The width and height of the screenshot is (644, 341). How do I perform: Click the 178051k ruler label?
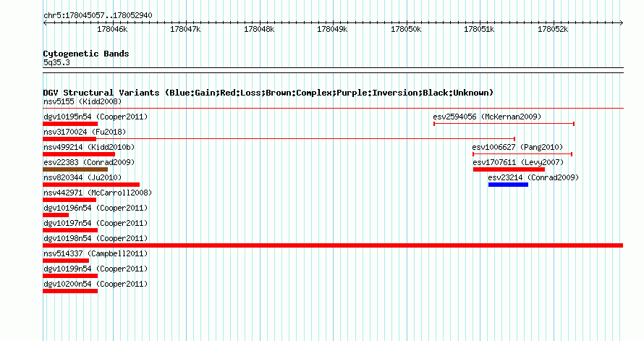(479, 30)
